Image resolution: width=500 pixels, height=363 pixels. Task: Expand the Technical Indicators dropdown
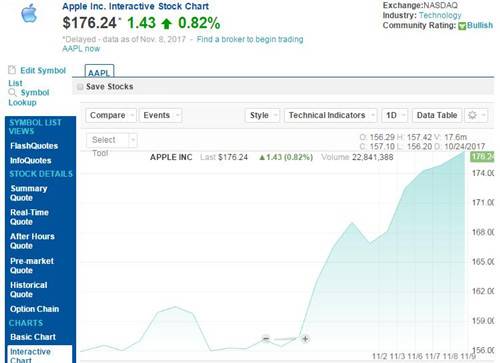pos(330,115)
